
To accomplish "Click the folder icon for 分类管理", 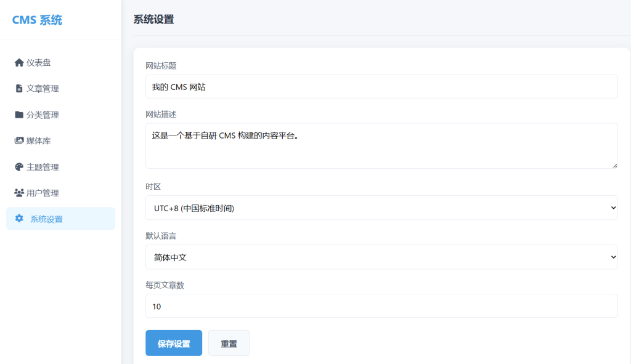I will 18,115.
